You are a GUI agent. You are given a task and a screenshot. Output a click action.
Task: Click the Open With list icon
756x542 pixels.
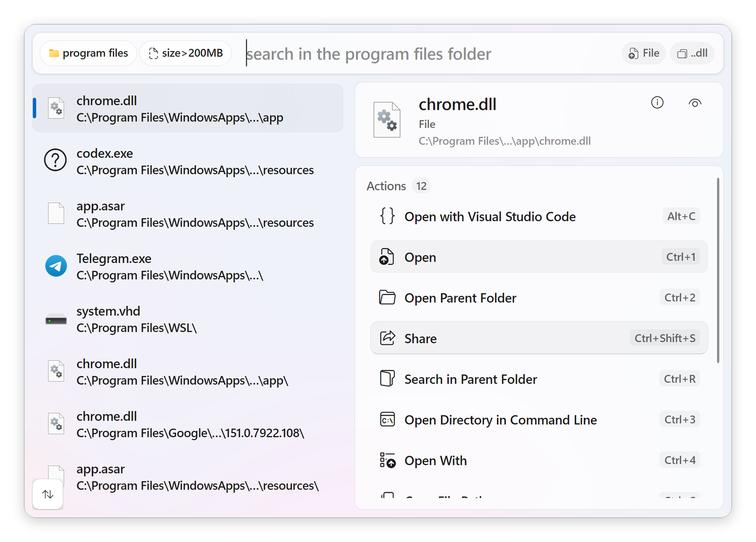387,460
